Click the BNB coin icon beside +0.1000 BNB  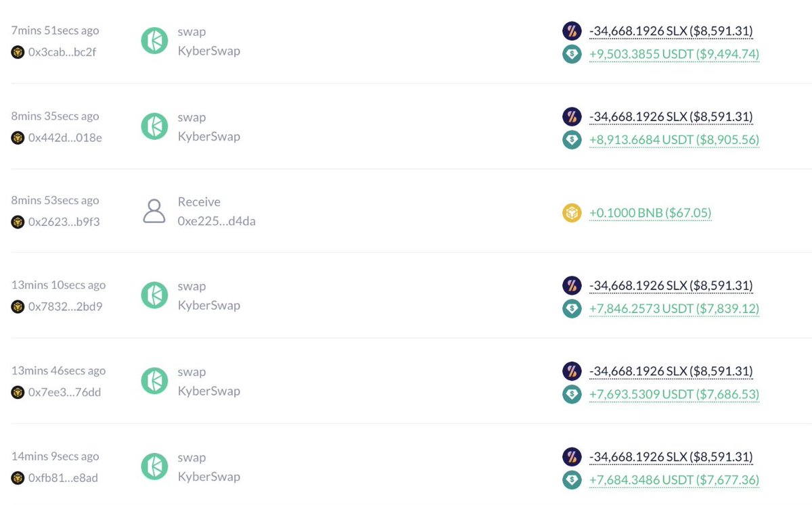tap(572, 213)
